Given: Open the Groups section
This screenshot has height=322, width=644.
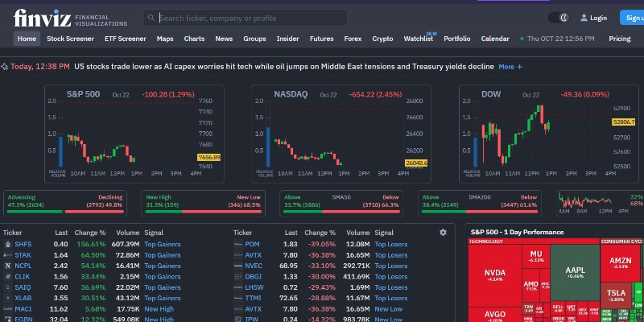Looking at the screenshot, I should (x=254, y=39).
